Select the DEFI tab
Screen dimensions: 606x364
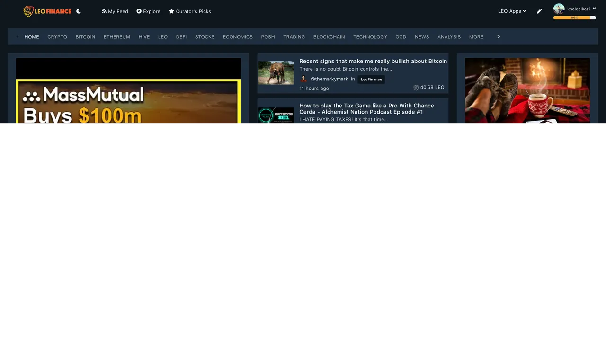point(181,37)
